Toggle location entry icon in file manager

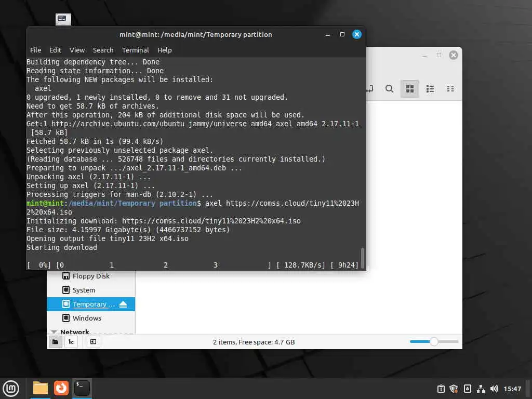coord(370,89)
